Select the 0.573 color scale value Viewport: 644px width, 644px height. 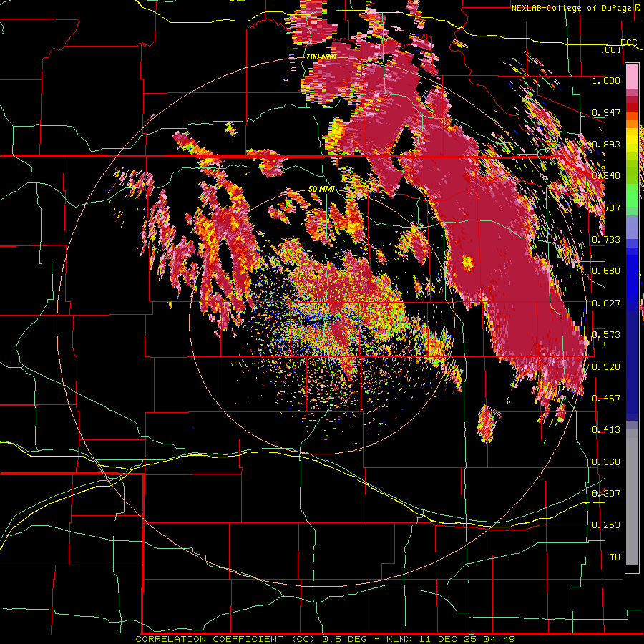606,335
